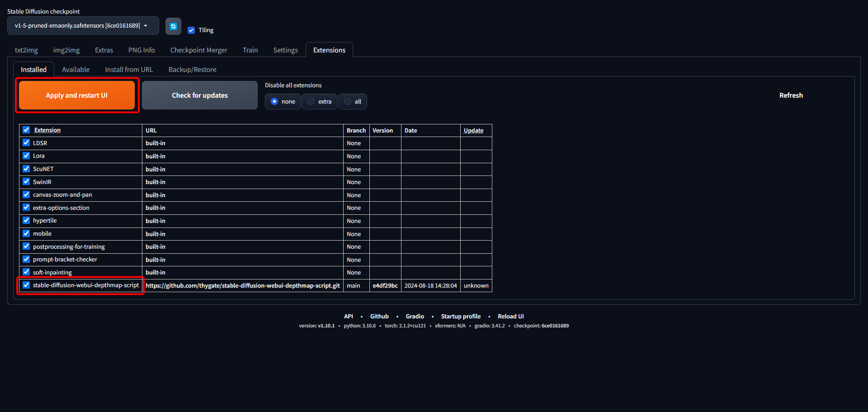
Task: Click the Refresh button on the right
Action: point(791,95)
